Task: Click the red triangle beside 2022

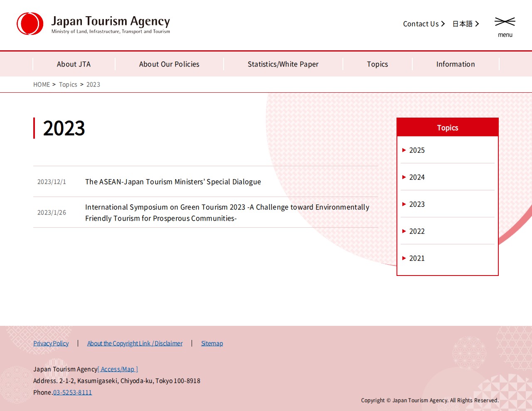Action: [x=404, y=231]
